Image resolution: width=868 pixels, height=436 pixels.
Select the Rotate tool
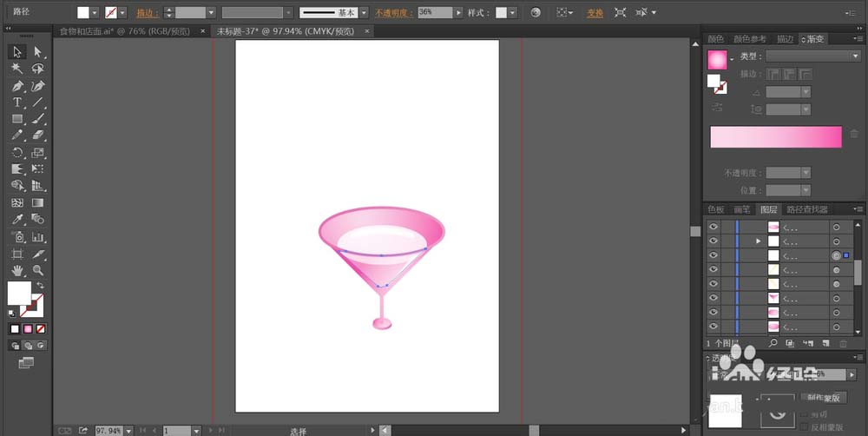17,153
